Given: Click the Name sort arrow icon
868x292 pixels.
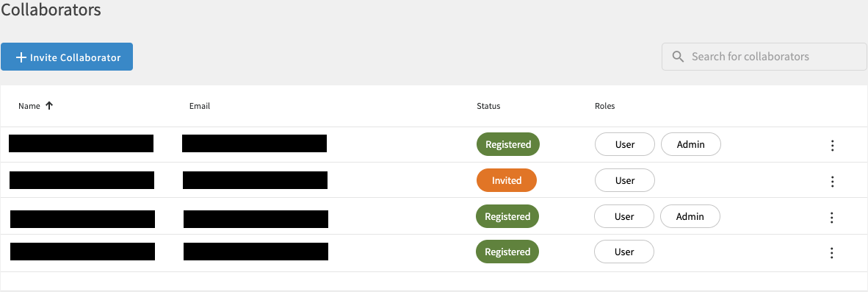Looking at the screenshot, I should click(x=49, y=106).
